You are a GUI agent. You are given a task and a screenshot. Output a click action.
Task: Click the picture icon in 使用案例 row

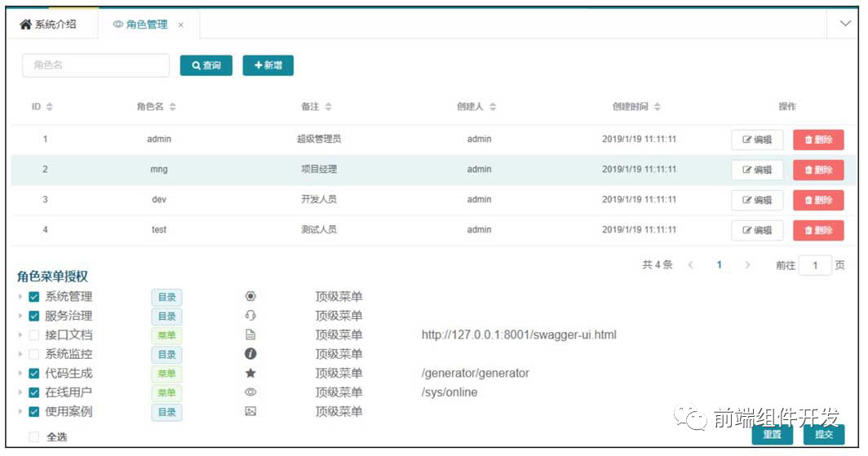pyautogui.click(x=250, y=411)
